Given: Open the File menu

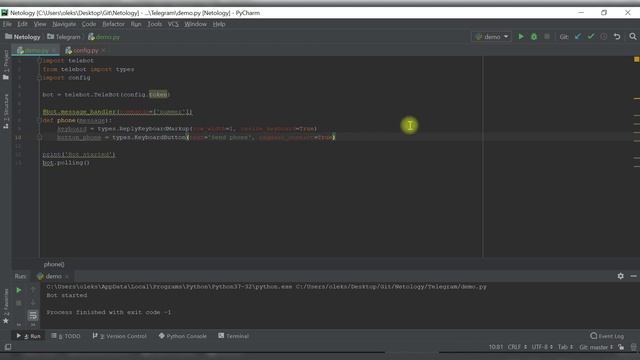Looking at the screenshot, I should [x=7, y=24].
